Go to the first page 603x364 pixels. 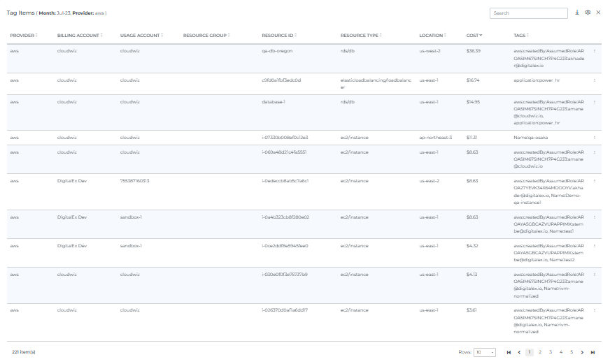coord(509,352)
